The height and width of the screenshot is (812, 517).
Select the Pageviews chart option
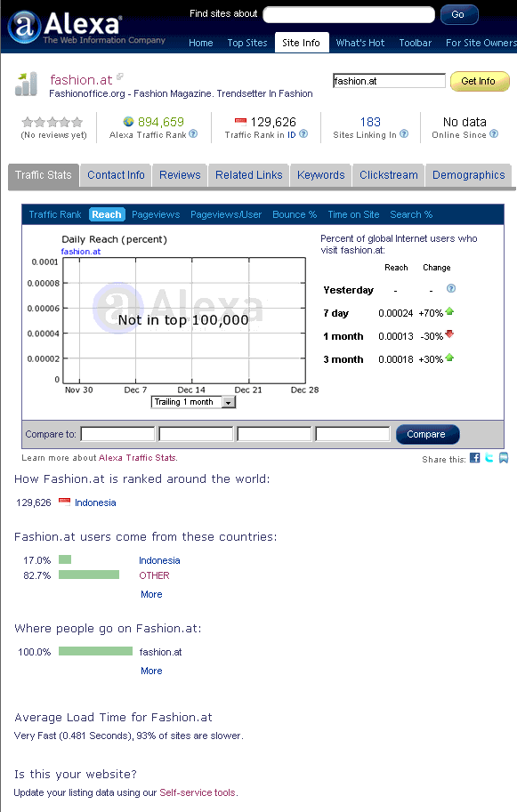[156, 214]
